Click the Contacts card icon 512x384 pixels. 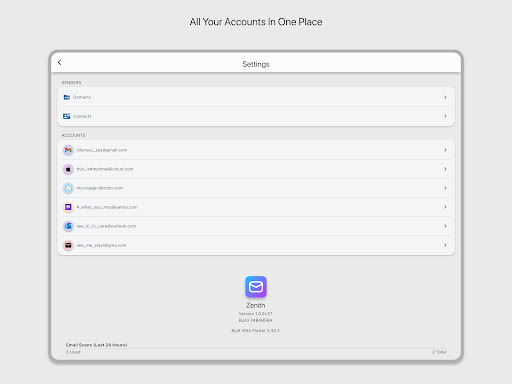coord(67,116)
